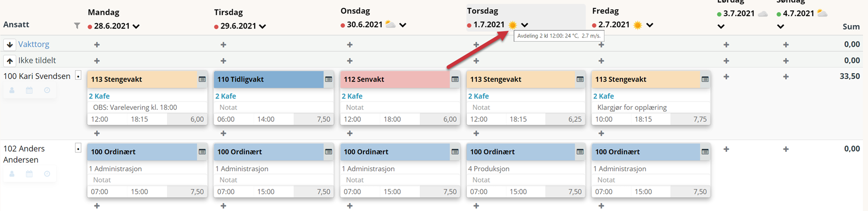The height and width of the screenshot is (211, 868).
Task: Open the Fredag 2.7.2021 dropdown chevron
Action: click(x=650, y=25)
